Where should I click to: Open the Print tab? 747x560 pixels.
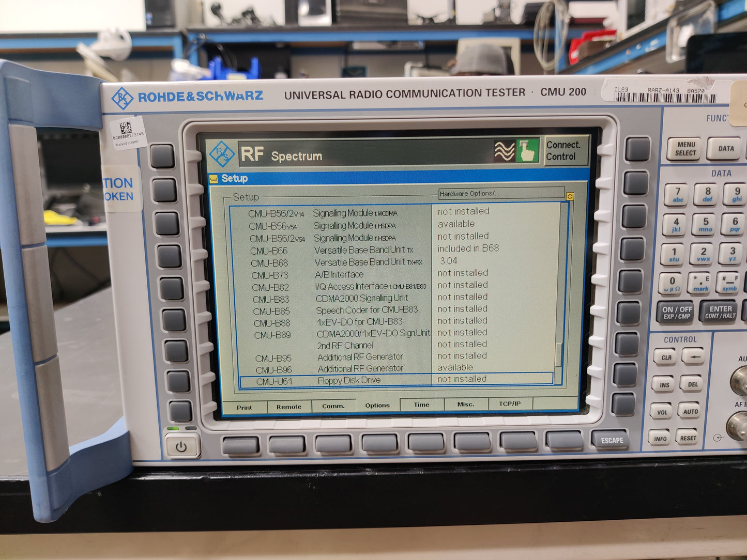click(x=244, y=407)
